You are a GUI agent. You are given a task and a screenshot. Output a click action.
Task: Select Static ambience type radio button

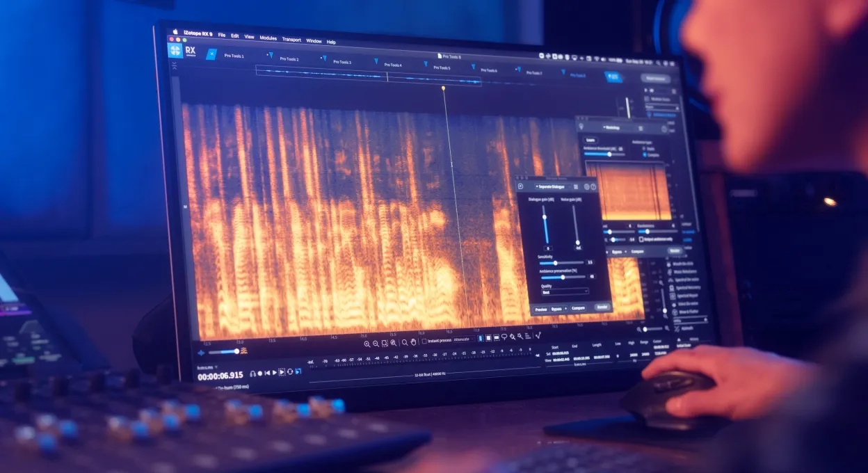click(644, 148)
